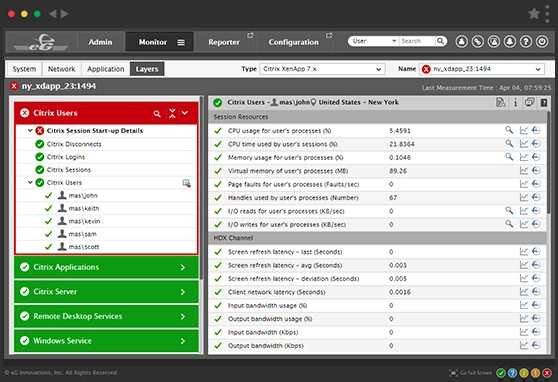
Task: Go forward with the right arrow
Action: click(64, 14)
